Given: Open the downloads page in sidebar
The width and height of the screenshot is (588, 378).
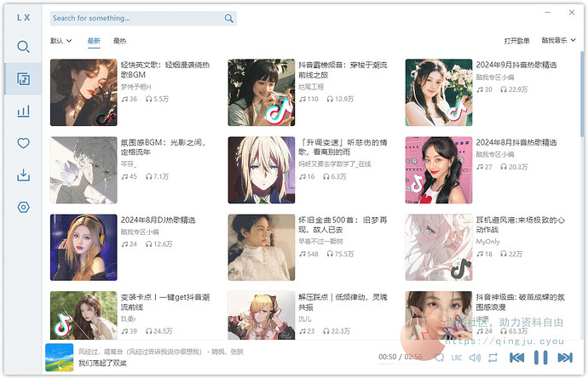Looking at the screenshot, I should (23, 175).
